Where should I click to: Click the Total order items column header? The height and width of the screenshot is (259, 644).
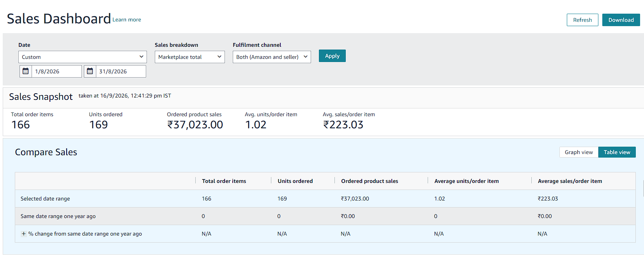click(224, 181)
